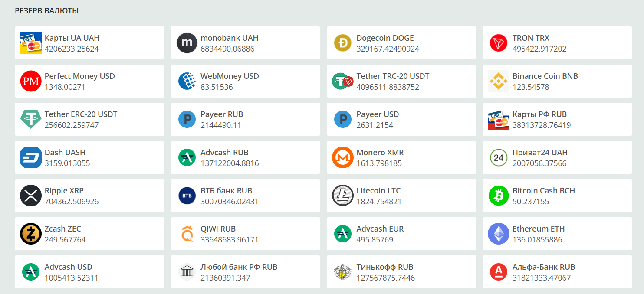
Task: Click the 'Приват24 UAH' label
Action: click(540, 152)
